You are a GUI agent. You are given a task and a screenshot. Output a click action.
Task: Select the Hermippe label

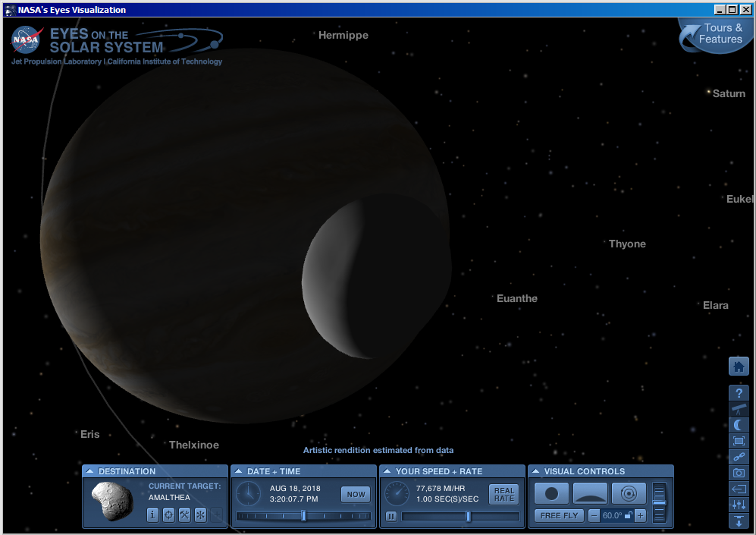pos(343,35)
